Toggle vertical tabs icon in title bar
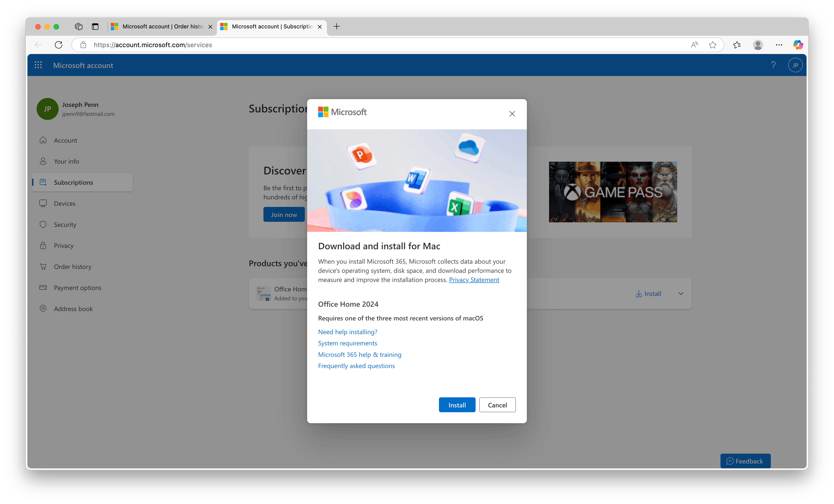Image resolution: width=834 pixels, height=504 pixels. pos(95,26)
